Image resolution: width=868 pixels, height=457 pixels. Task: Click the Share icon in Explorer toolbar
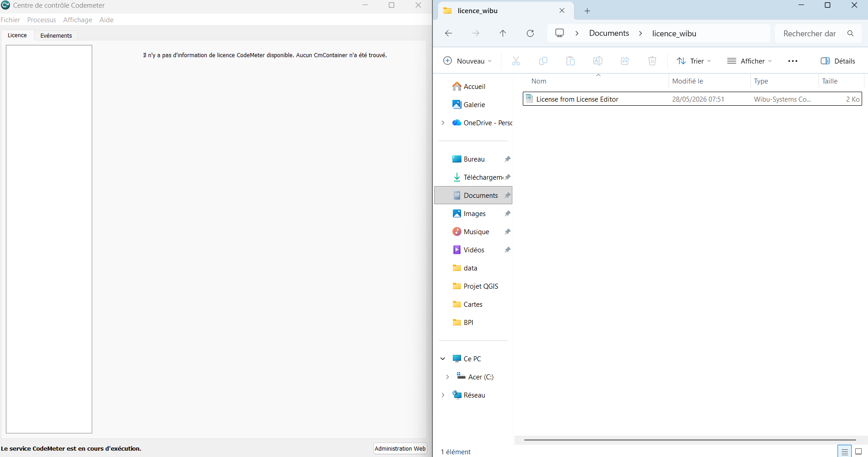point(625,61)
